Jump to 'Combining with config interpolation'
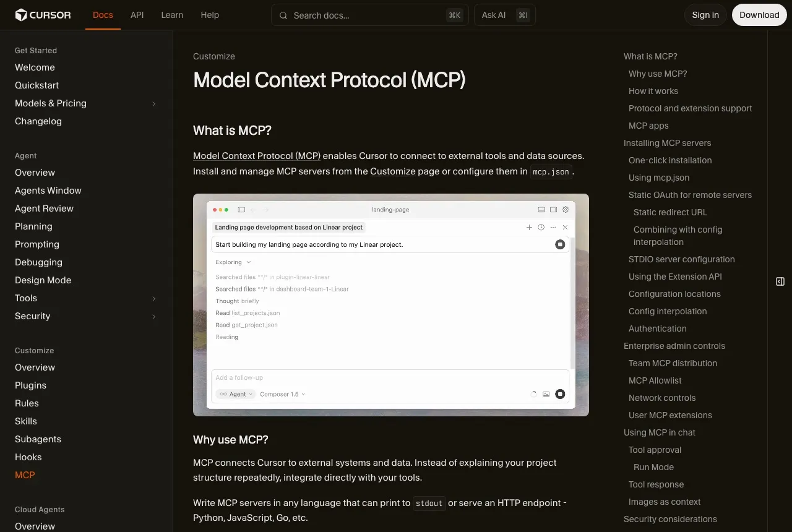This screenshot has width=792, height=532. [x=678, y=236]
